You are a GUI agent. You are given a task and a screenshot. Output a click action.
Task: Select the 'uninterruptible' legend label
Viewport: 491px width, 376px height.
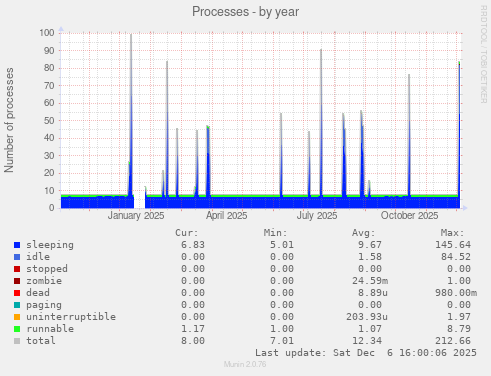[x=71, y=317]
